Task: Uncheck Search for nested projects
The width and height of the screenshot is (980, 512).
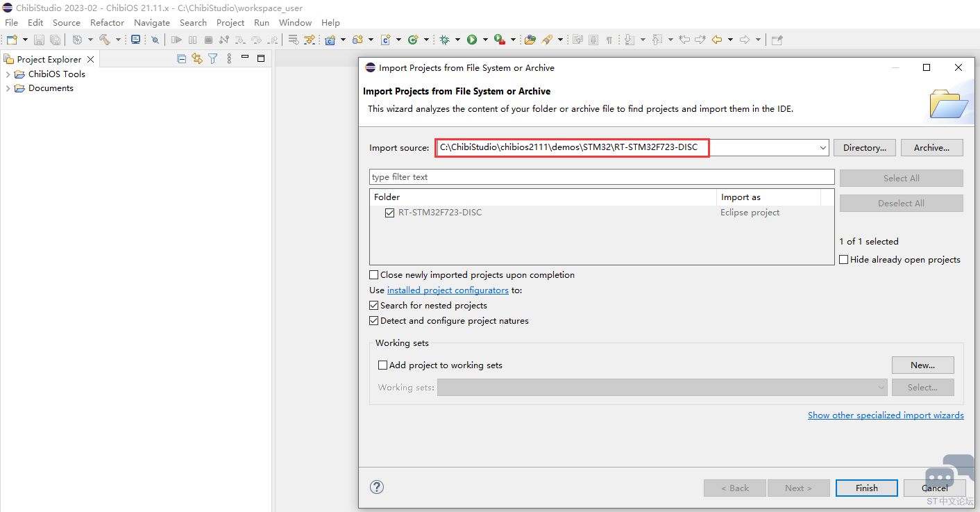Action: pyautogui.click(x=374, y=306)
